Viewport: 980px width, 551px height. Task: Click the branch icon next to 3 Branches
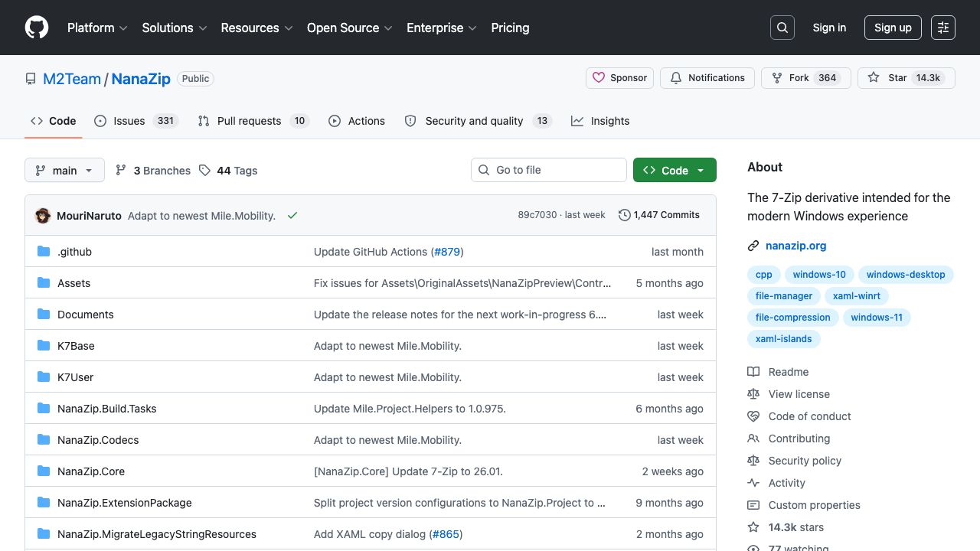click(121, 171)
